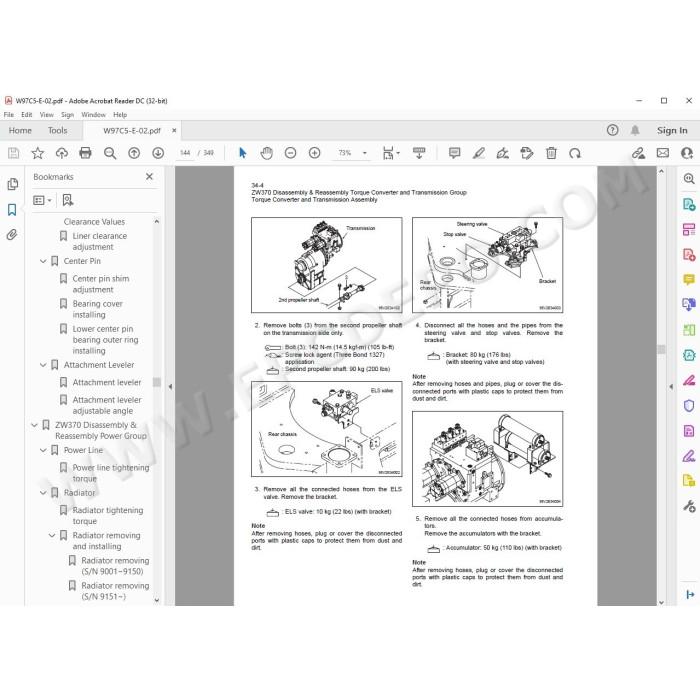Screen dimensions: 700x700
Task: Switch to the Home tab
Action: 20,130
